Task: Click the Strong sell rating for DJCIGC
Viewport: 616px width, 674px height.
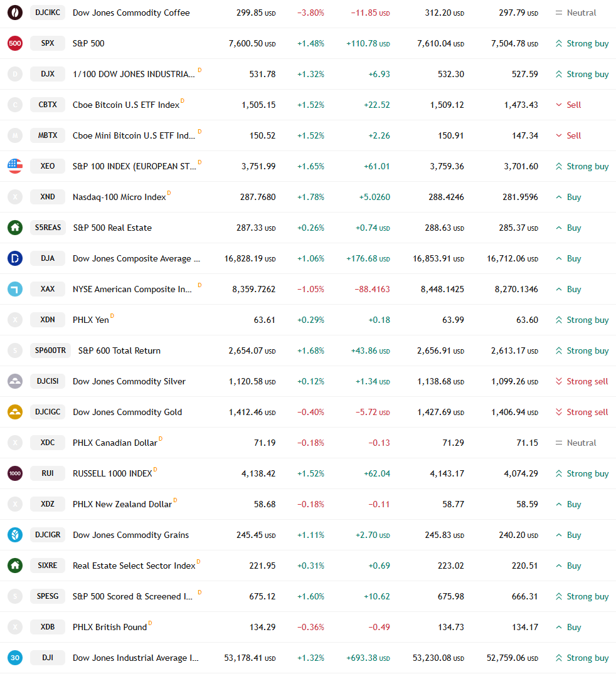Action: [582, 412]
